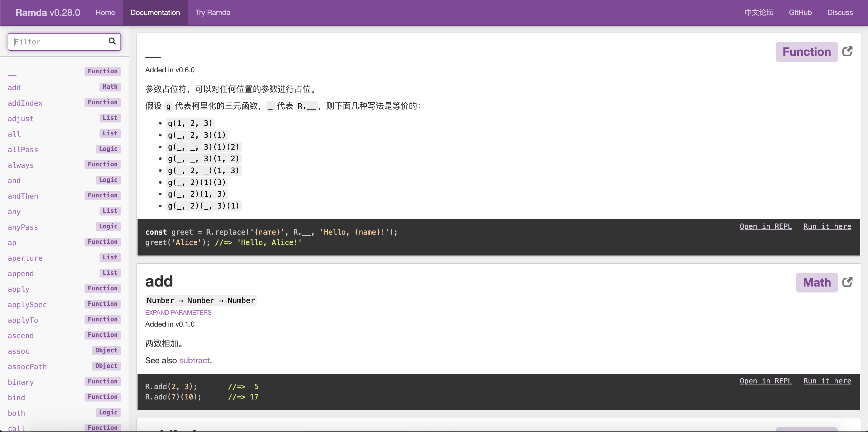Image resolution: width=868 pixels, height=432 pixels.
Task: Click the Object badge beside assocPath
Action: coord(106,366)
